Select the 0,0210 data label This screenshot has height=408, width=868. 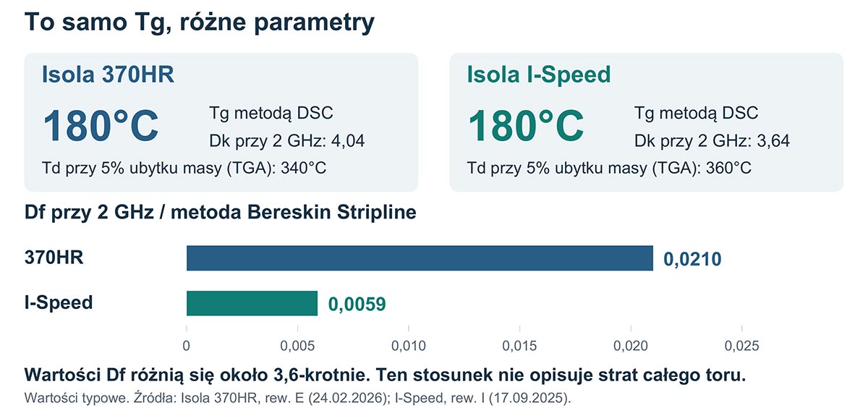(x=692, y=259)
